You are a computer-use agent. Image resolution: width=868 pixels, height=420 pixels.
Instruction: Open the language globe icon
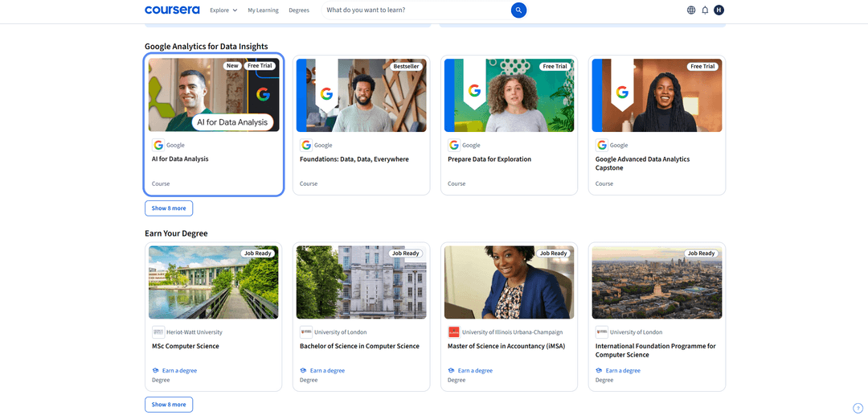(691, 10)
